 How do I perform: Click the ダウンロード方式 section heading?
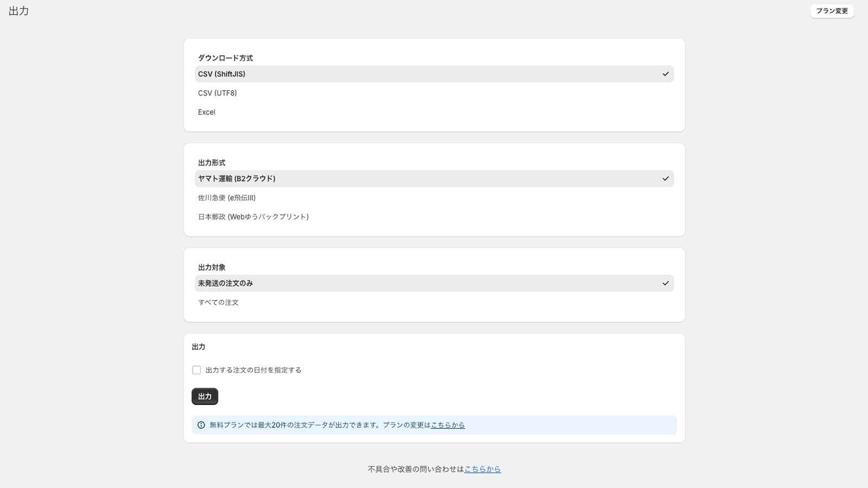pos(225,58)
